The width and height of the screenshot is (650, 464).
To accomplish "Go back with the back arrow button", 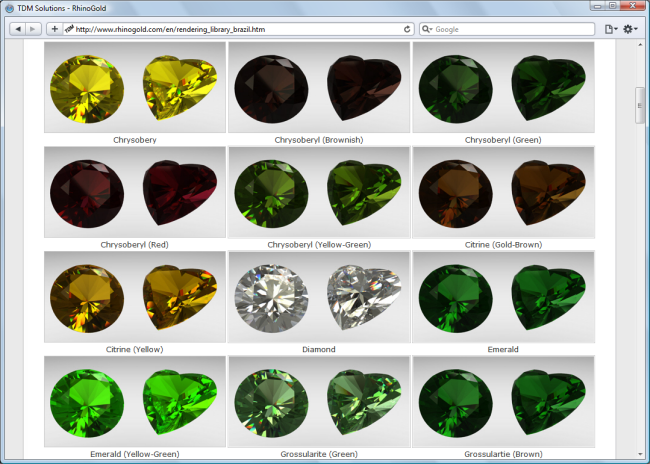I will click(18, 29).
